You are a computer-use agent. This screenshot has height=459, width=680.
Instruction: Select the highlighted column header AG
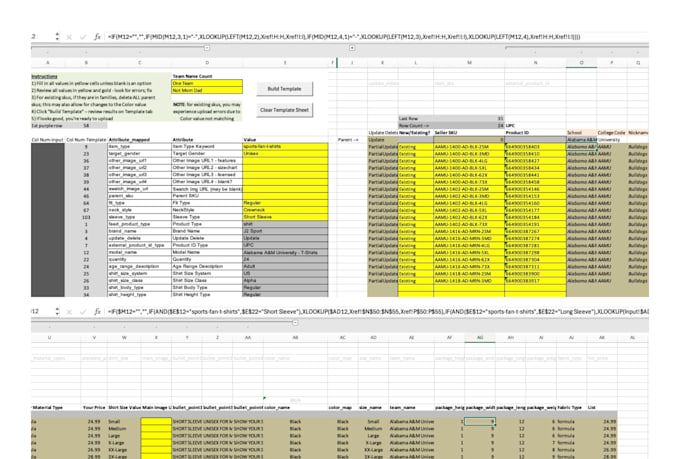480,338
